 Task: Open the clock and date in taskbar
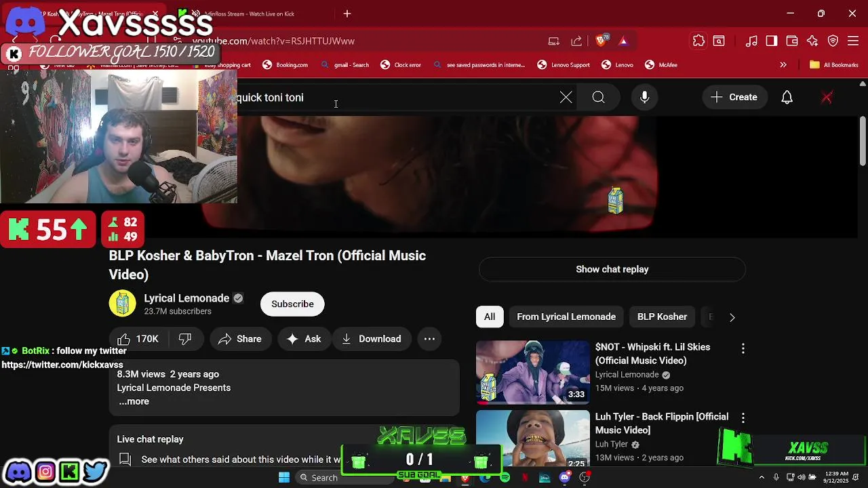click(x=835, y=478)
